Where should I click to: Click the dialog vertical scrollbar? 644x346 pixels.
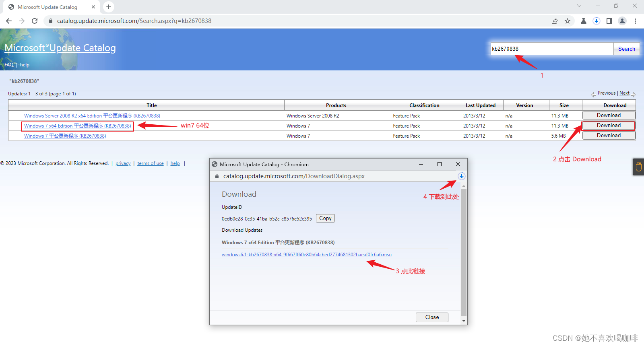point(464,252)
